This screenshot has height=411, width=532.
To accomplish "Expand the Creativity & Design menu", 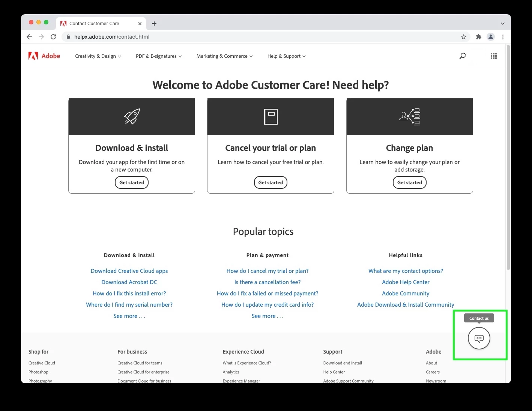I will tap(98, 56).
